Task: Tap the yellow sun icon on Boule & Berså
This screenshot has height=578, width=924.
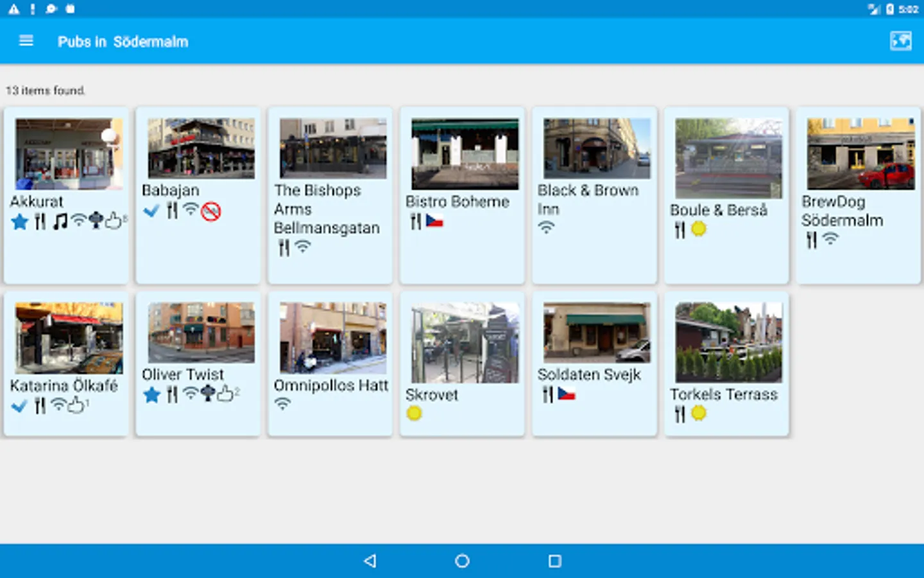Action: pos(699,229)
